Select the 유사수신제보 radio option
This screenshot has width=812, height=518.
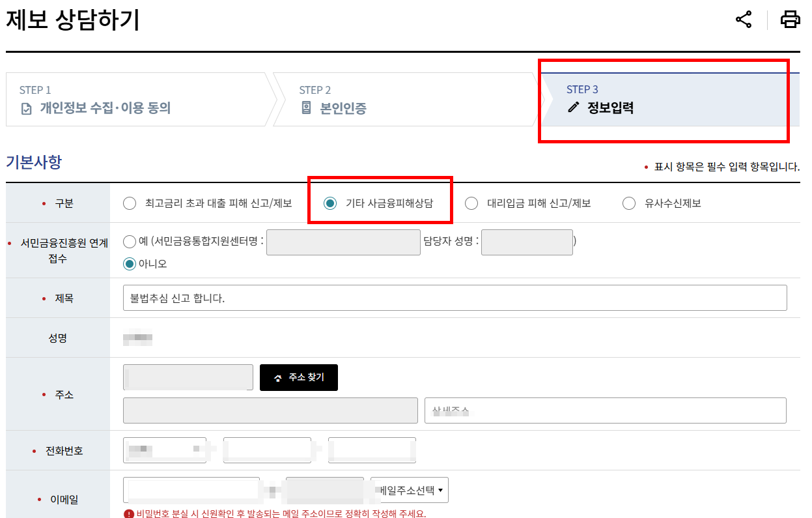click(628, 203)
